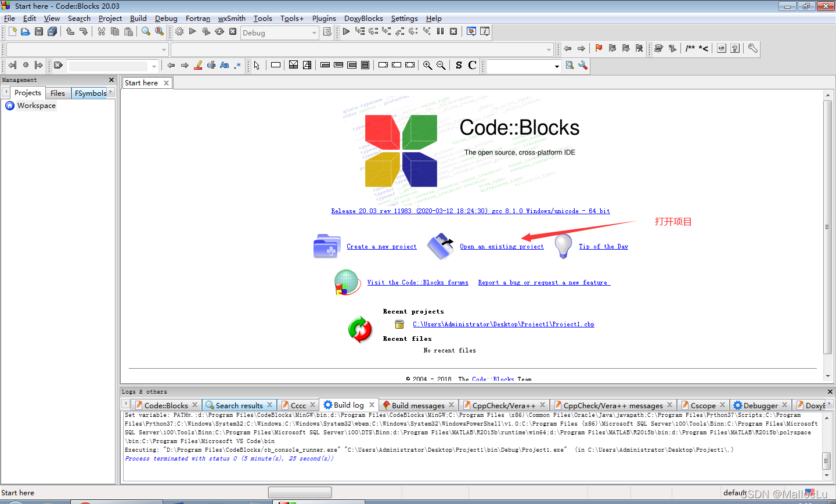Click Visit the Code::Blocks forums link
This screenshot has height=504, width=836.
[417, 282]
